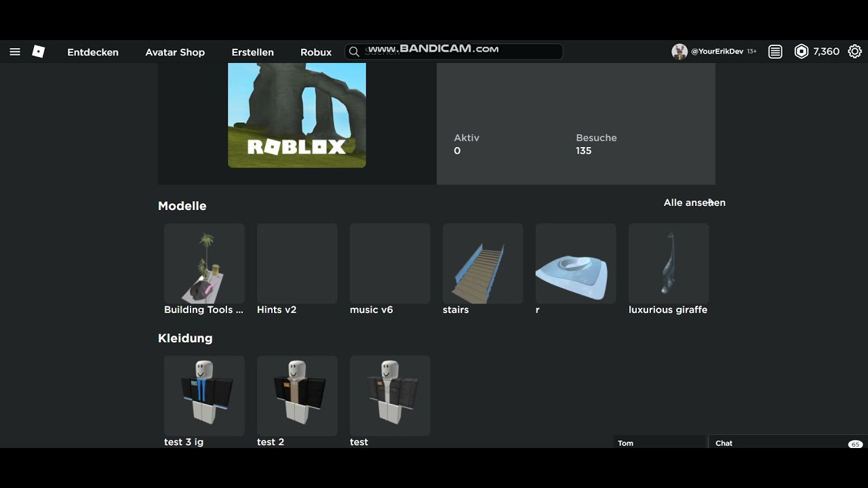Click the search magnifier icon

pos(353,52)
